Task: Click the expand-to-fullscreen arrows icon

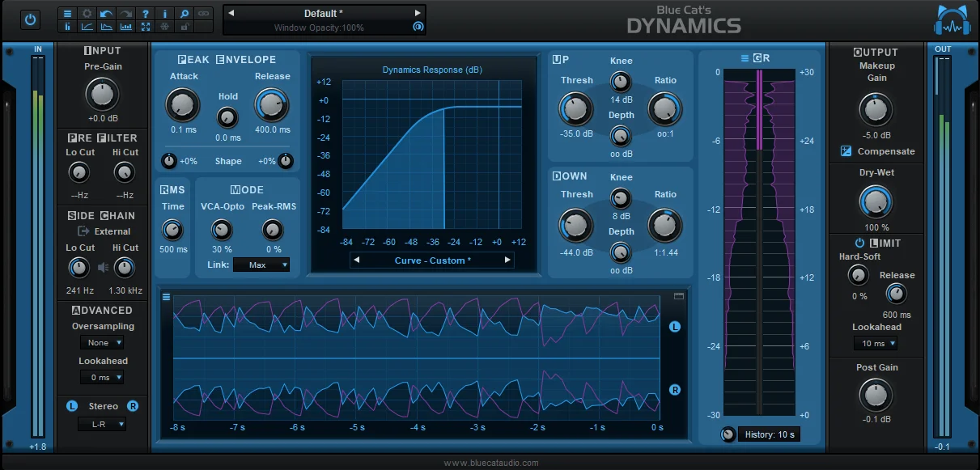Action: 146,27
